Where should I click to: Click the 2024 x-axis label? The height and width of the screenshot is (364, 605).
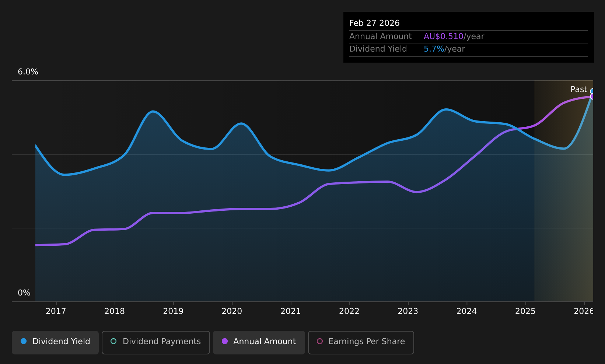[466, 311]
